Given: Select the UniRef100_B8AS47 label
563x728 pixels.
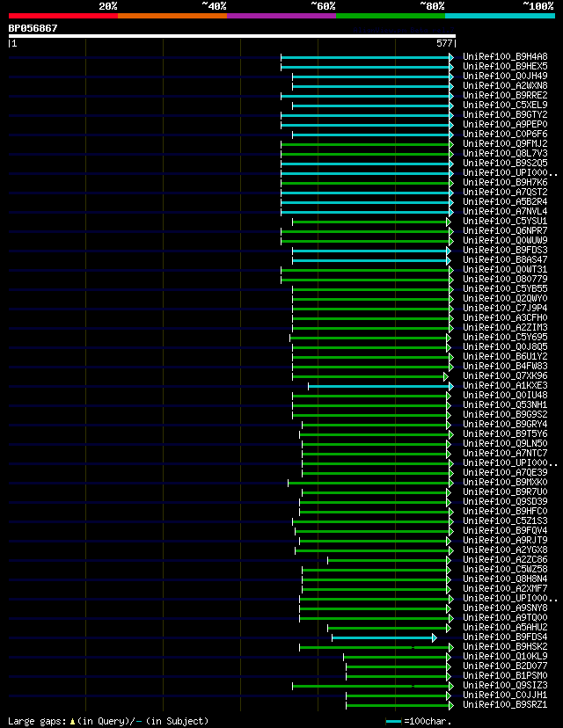Looking at the screenshot, I should (x=505, y=259).
